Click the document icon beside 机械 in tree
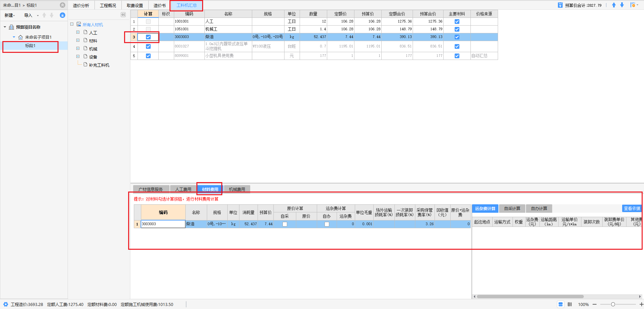 point(85,48)
